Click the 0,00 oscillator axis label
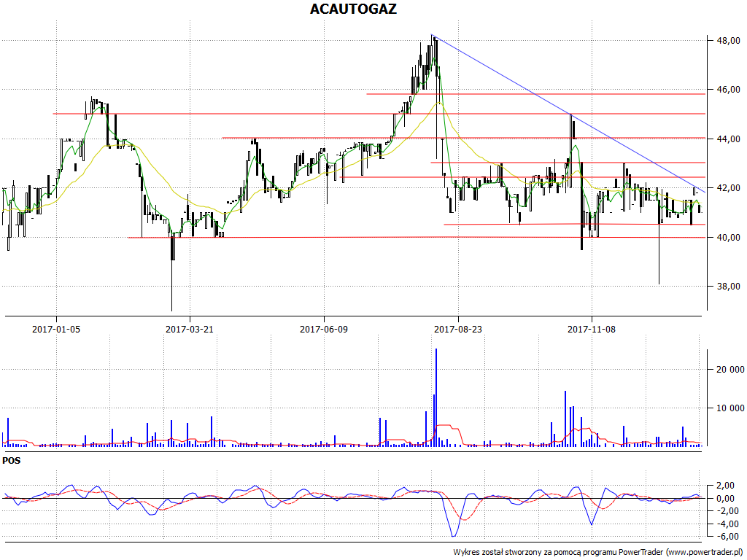Image resolution: width=747 pixels, height=560 pixels. click(x=726, y=499)
